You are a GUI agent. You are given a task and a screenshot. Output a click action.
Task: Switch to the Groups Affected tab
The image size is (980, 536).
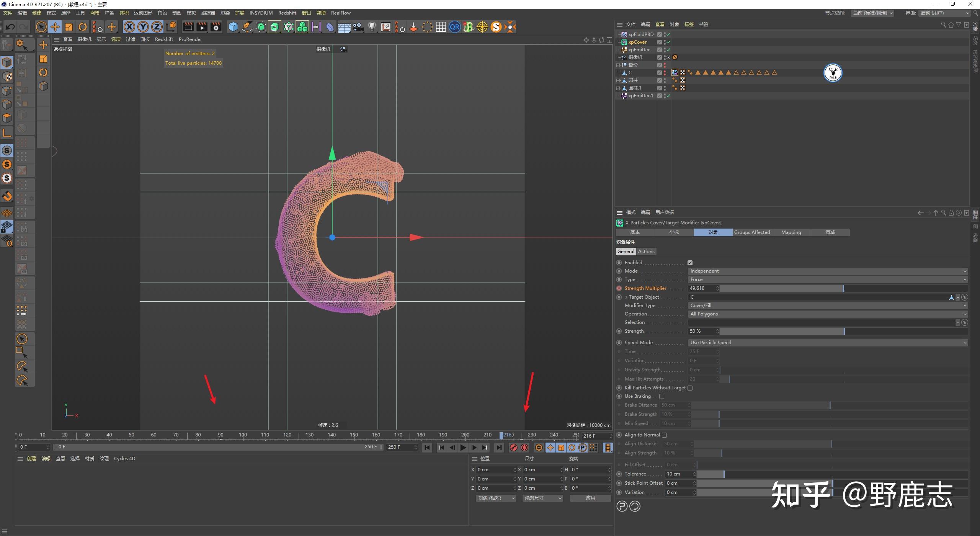pos(751,232)
